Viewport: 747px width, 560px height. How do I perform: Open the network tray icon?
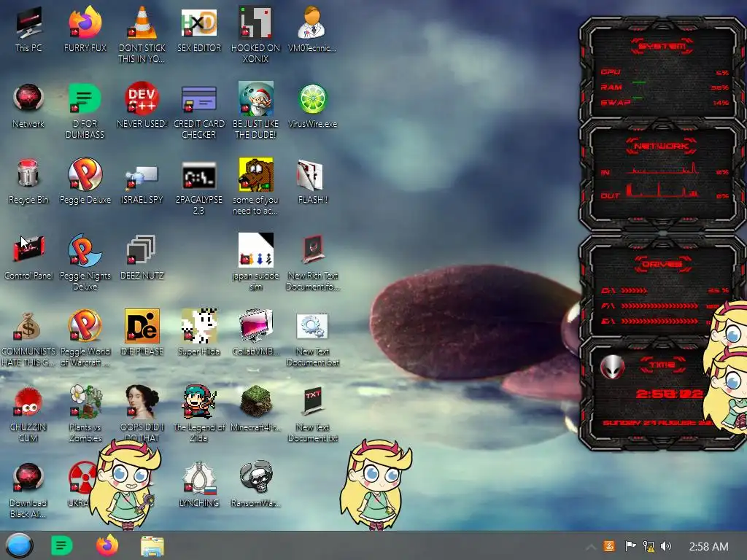(x=649, y=546)
